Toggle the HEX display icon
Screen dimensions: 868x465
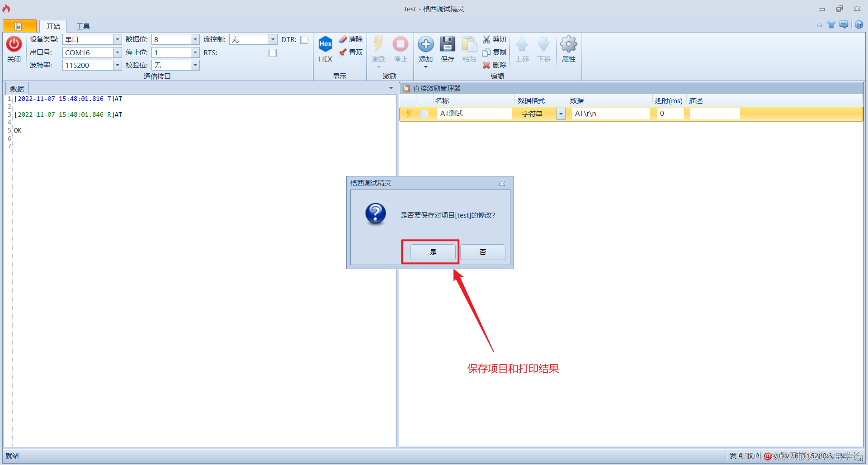pos(325,44)
